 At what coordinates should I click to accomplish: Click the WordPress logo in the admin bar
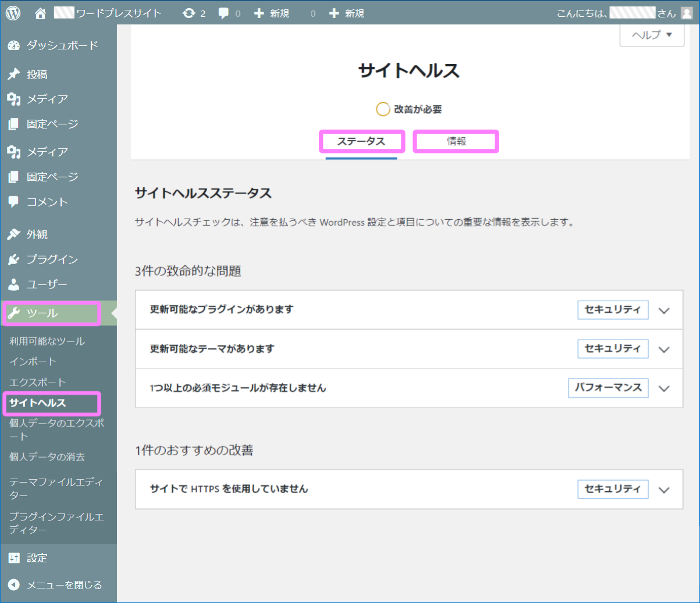[13, 12]
